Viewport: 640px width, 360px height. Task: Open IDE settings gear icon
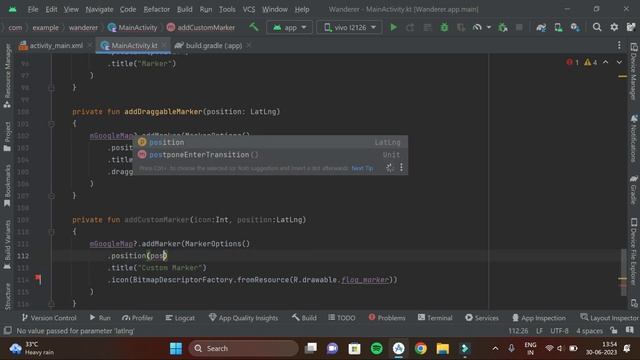click(x=614, y=27)
